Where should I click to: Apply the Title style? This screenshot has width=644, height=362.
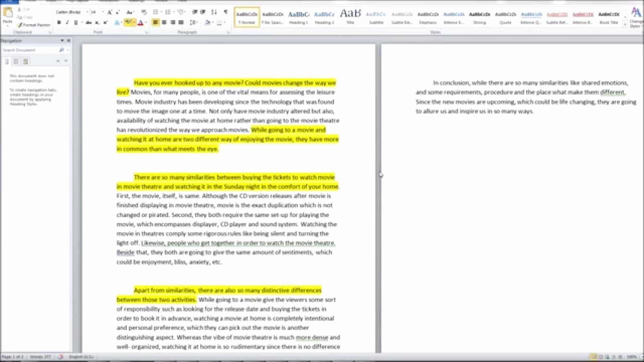pos(350,17)
